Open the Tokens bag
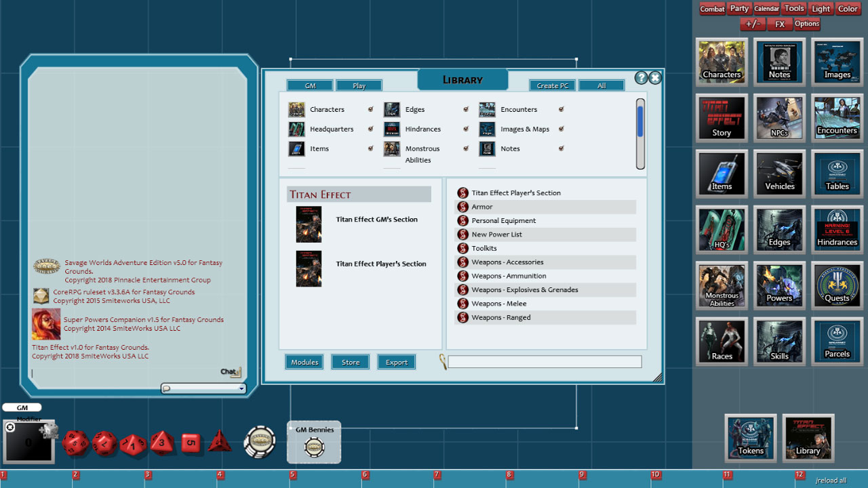 click(750, 438)
